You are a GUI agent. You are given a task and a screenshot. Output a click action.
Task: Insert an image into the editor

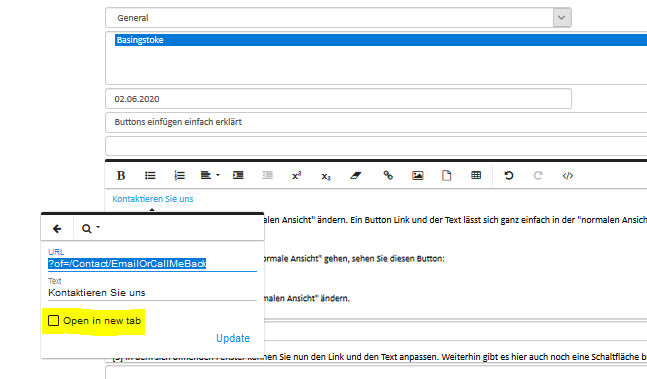pyautogui.click(x=418, y=176)
